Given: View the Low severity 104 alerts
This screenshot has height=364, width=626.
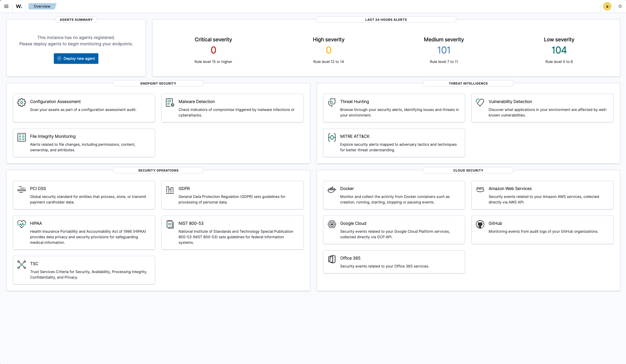Looking at the screenshot, I should pyautogui.click(x=559, y=50).
